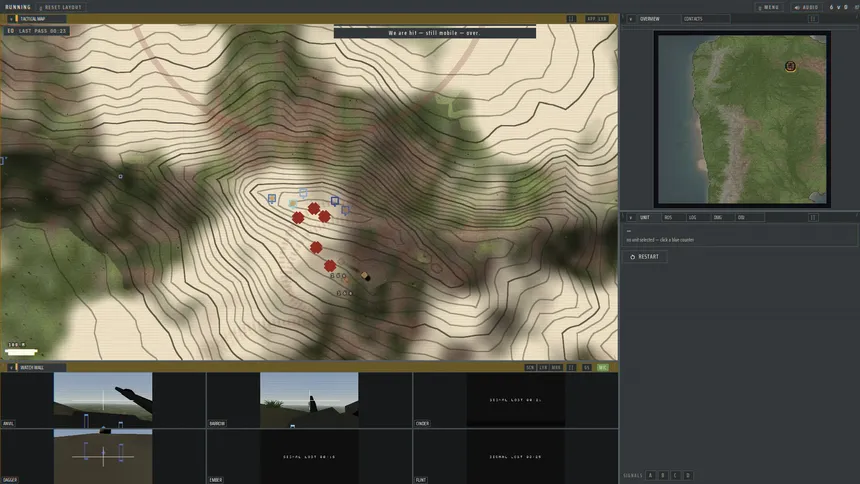Maximize the Unit info panel
This screenshot has height=484, width=860.
[x=813, y=217]
